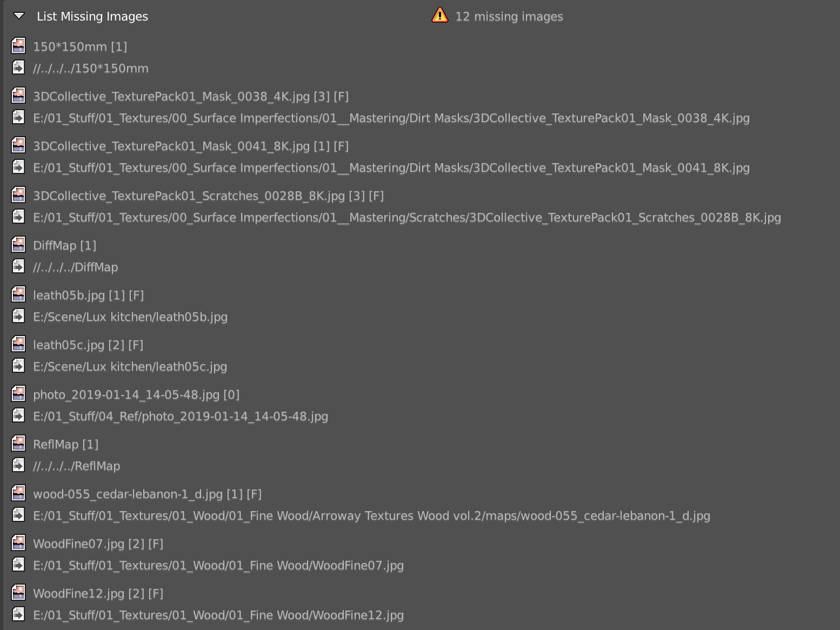Click image icon next to WoodFine07.jpg entry
The height and width of the screenshot is (630, 840).
pos(18,542)
